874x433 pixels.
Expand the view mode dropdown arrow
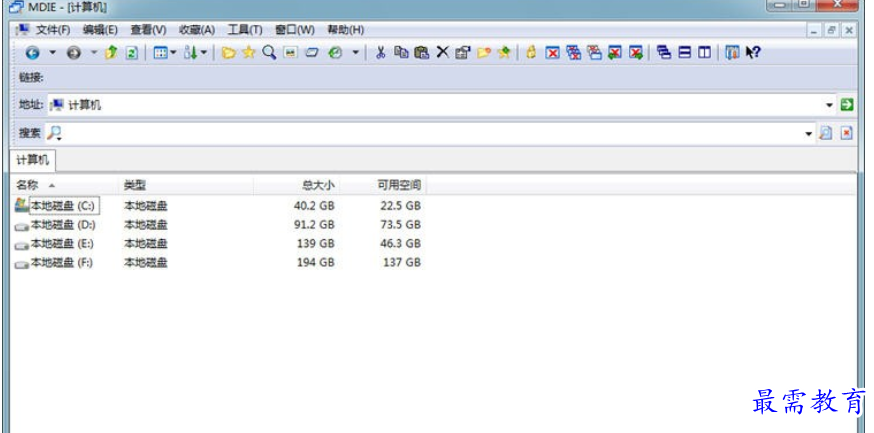(x=172, y=53)
